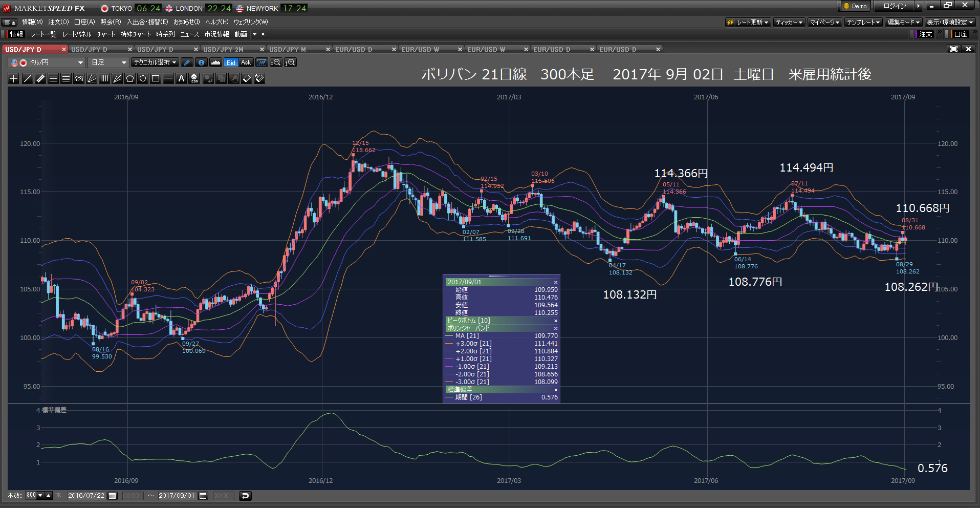Open ニュース news view
This screenshot has height=508, width=980.
point(189,34)
